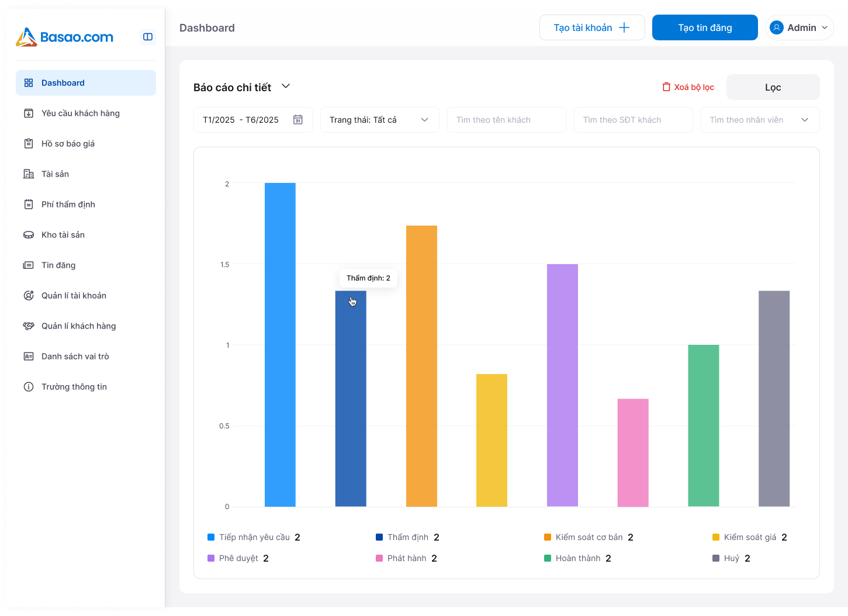848x616 pixels.
Task: Go to Danh sách vai trò page
Action: 75,357
